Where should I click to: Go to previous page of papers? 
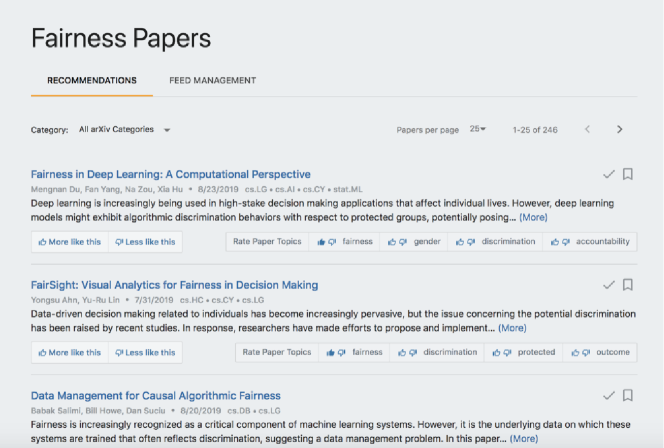coord(587,129)
